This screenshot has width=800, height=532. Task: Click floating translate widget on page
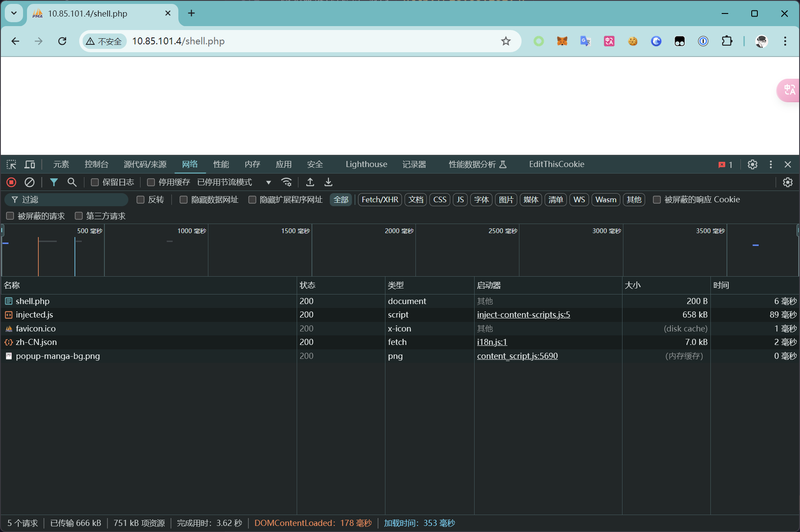click(789, 90)
